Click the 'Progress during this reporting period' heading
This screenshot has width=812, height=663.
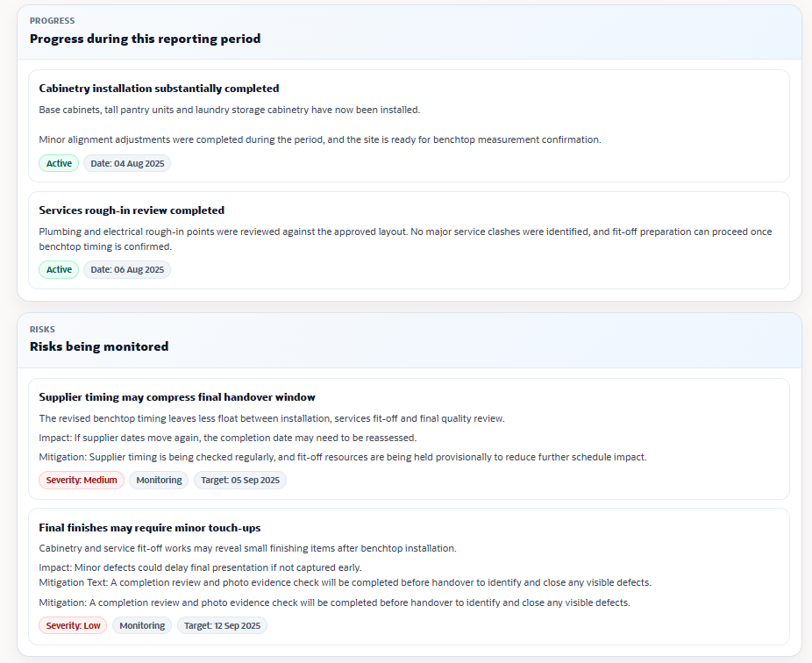pyautogui.click(x=145, y=39)
